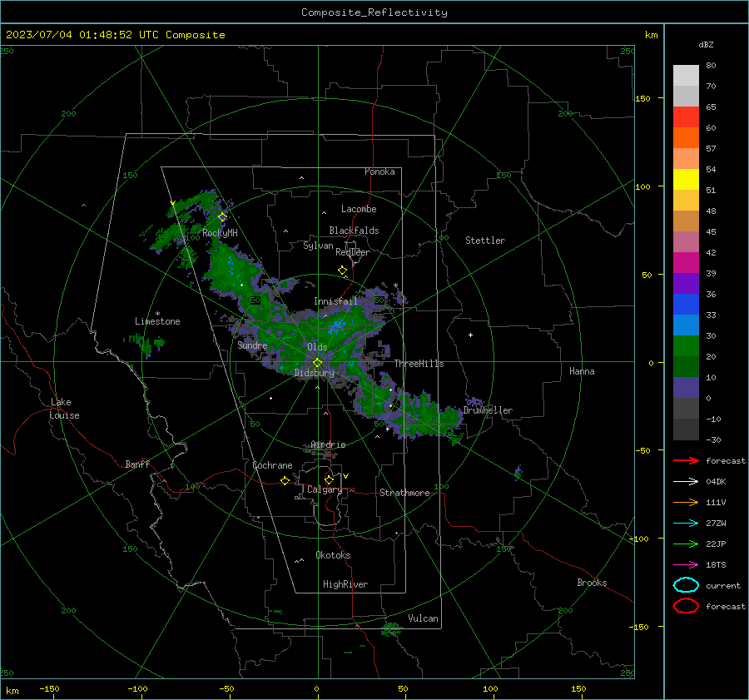
Task: Click the Stettler city label
Action: click(485, 241)
